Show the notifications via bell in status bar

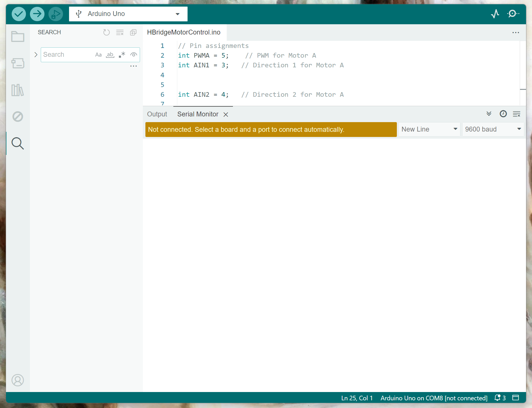(x=498, y=398)
